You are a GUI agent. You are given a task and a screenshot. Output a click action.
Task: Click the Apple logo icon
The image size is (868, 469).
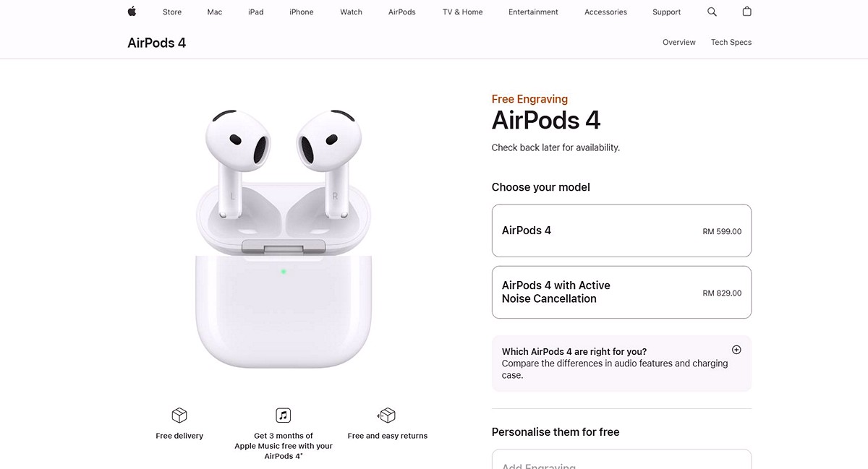(132, 12)
